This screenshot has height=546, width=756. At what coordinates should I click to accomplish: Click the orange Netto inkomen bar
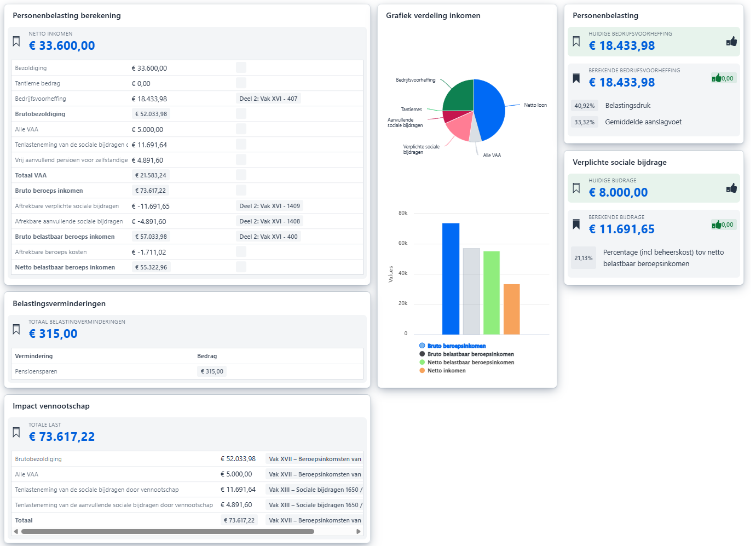pos(511,309)
